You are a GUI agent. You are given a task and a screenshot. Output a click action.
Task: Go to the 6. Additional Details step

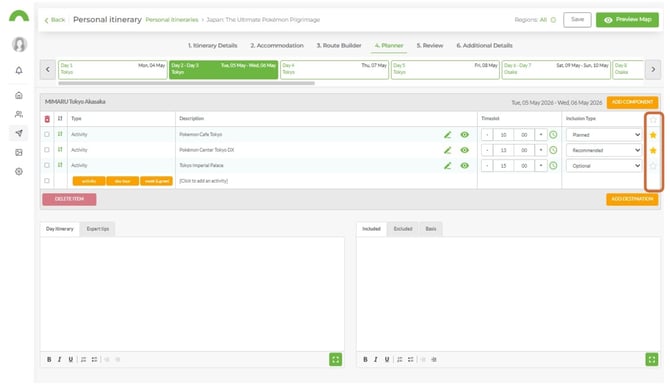coord(484,45)
